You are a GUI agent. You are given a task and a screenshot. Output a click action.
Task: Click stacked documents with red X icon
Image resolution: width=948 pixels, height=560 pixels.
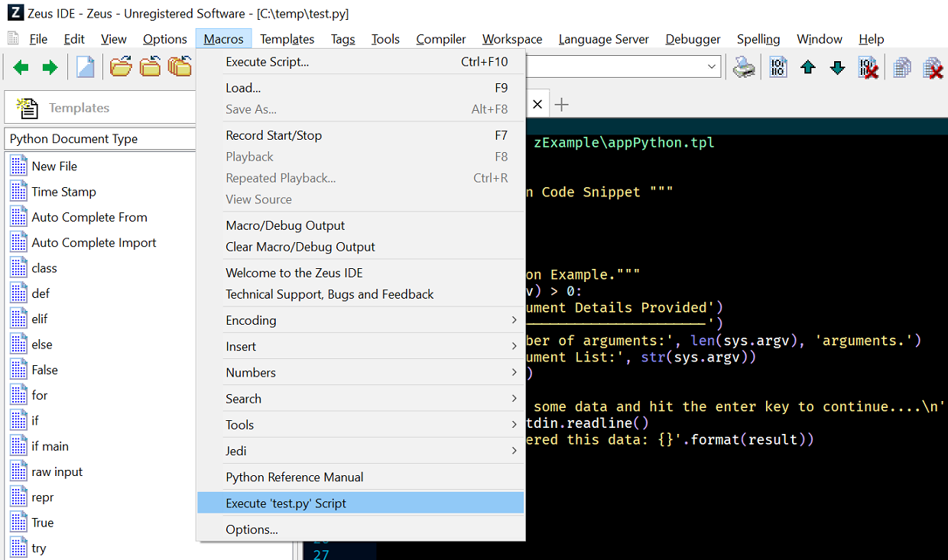click(933, 67)
